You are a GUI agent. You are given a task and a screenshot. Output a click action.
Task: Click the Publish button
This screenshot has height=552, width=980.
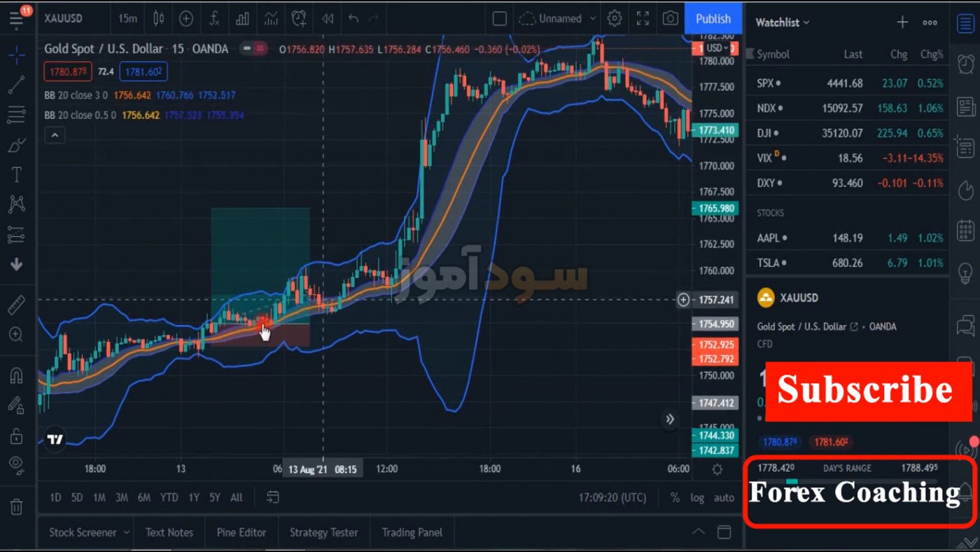pos(713,19)
